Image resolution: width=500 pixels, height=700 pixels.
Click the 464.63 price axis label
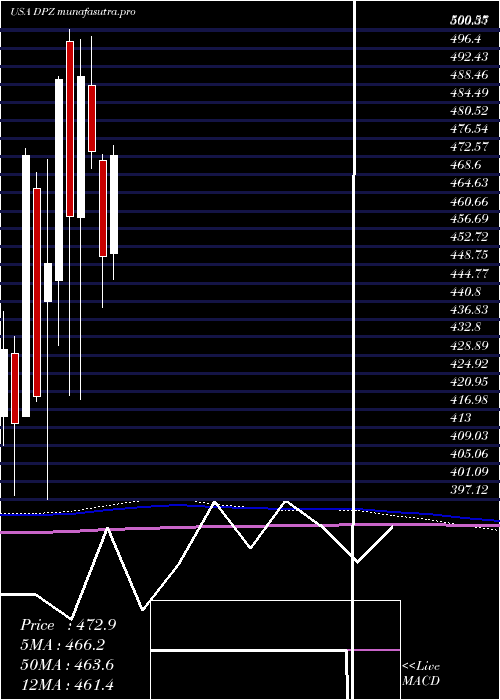point(469,183)
